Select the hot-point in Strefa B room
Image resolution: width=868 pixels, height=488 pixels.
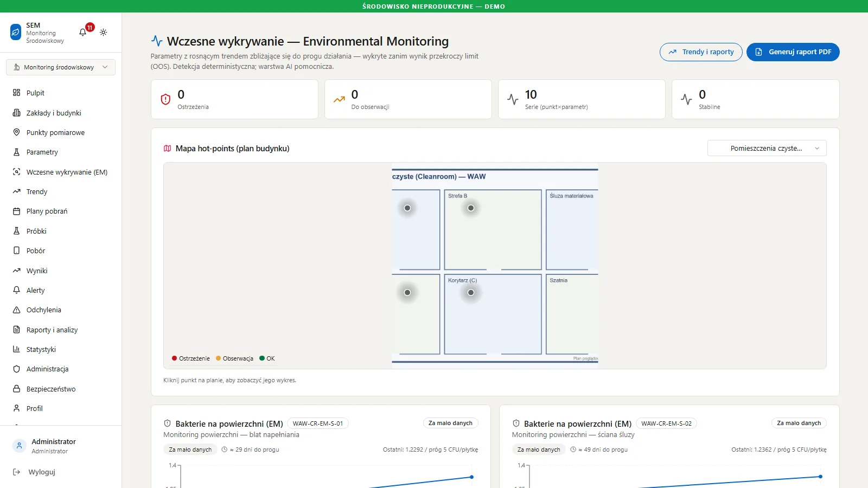[471, 208]
